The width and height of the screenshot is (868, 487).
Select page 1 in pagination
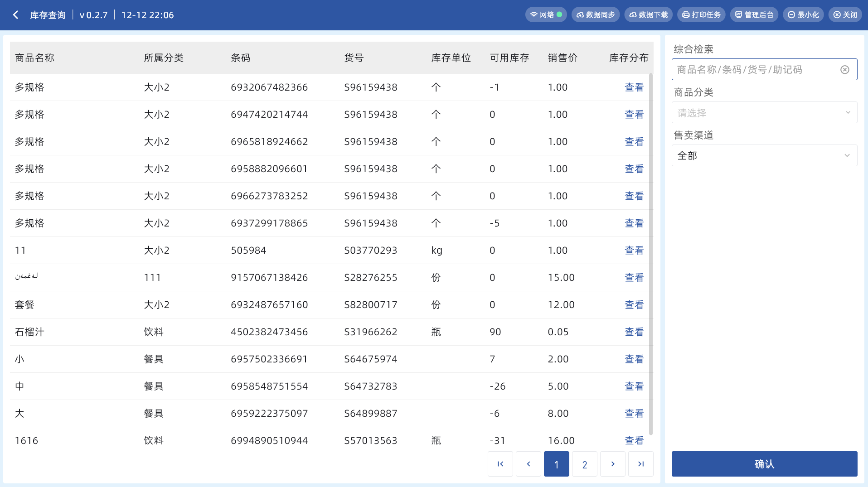[x=557, y=464]
